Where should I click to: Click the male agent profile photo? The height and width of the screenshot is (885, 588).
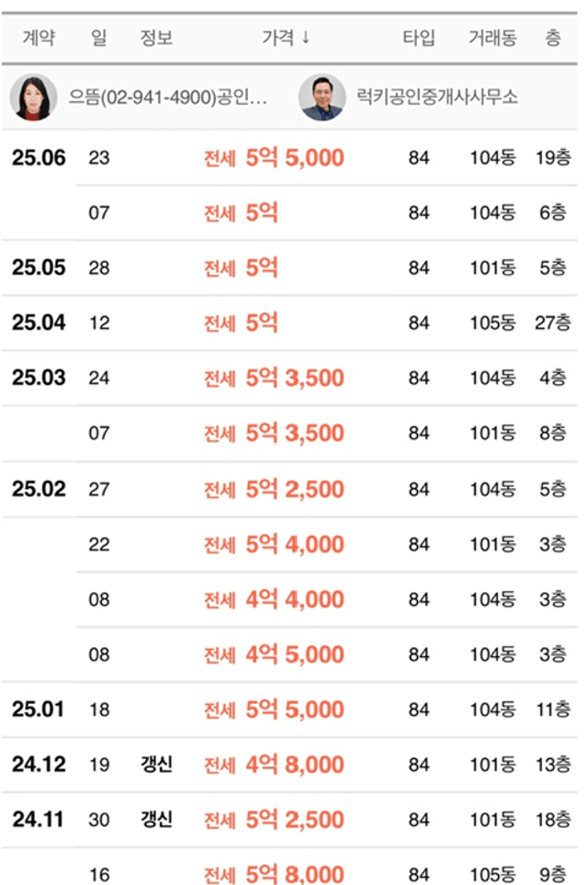coord(322,97)
